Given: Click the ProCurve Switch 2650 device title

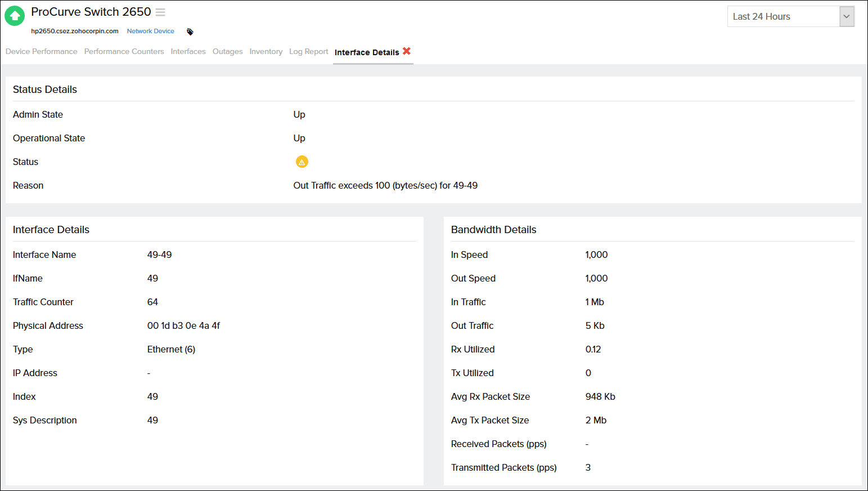Looking at the screenshot, I should click(x=91, y=12).
